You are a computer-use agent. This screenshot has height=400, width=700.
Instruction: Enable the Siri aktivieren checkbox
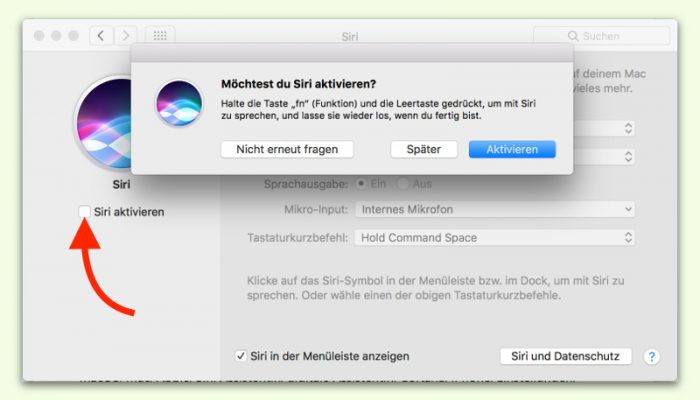point(84,212)
